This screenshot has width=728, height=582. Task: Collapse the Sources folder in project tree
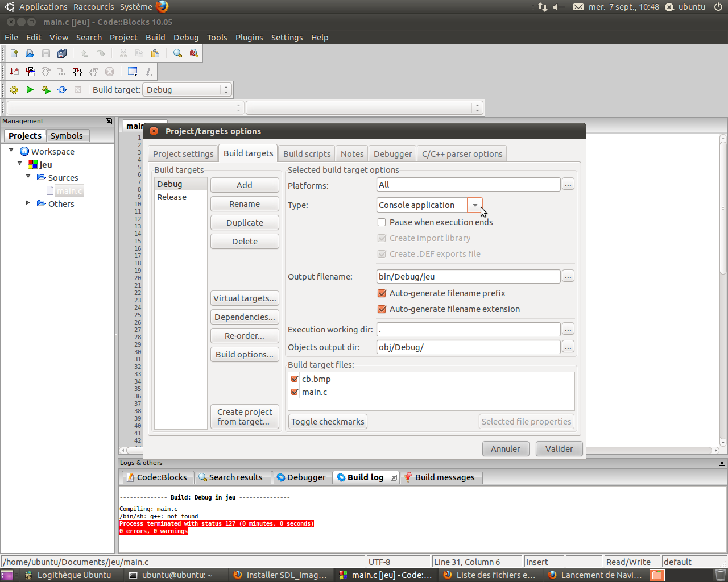click(x=27, y=177)
